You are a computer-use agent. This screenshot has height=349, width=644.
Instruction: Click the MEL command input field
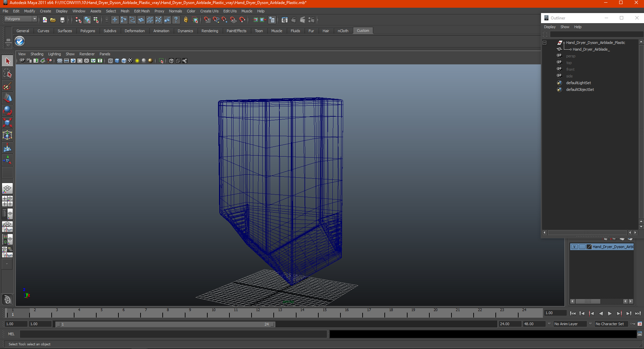pos(173,334)
